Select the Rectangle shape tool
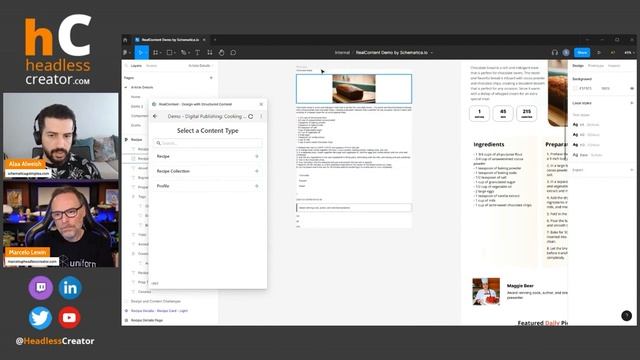 169,53
